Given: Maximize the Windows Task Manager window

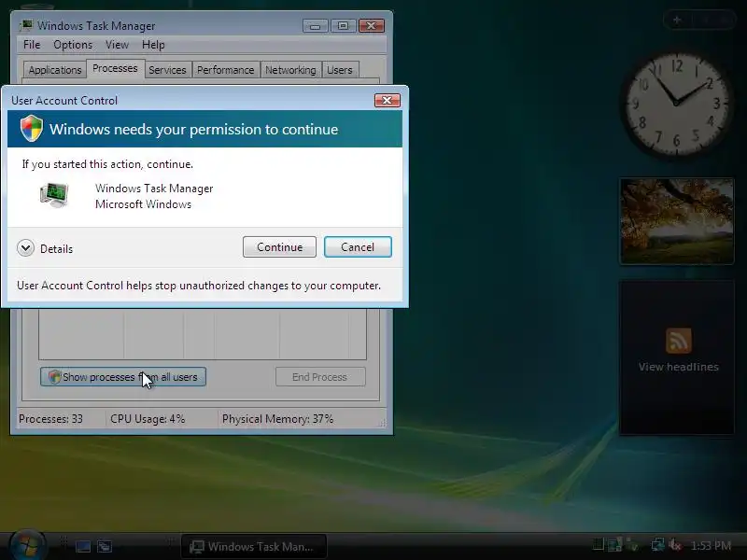Looking at the screenshot, I should click(x=343, y=26).
